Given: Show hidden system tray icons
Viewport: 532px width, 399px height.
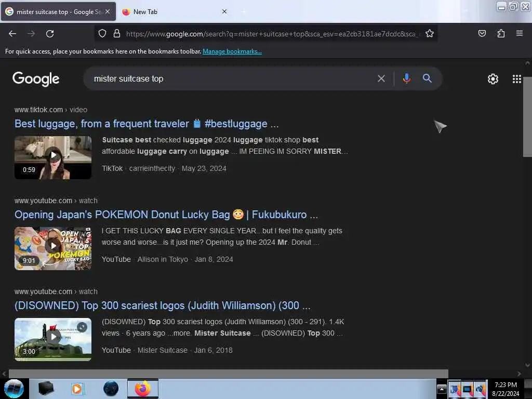Looking at the screenshot, I should click(442, 389).
